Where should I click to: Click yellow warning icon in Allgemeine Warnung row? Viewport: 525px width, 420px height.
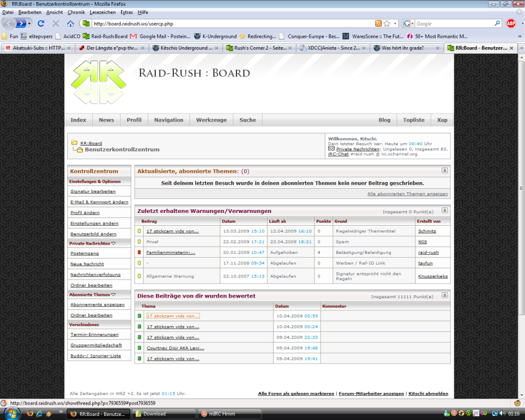139,276
